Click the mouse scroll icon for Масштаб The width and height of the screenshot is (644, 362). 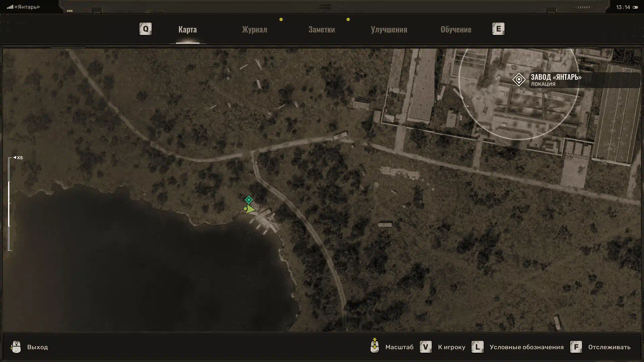375,346
